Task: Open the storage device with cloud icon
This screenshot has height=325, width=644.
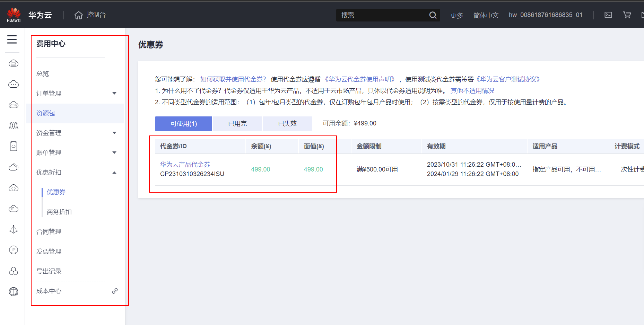Action: point(14,146)
